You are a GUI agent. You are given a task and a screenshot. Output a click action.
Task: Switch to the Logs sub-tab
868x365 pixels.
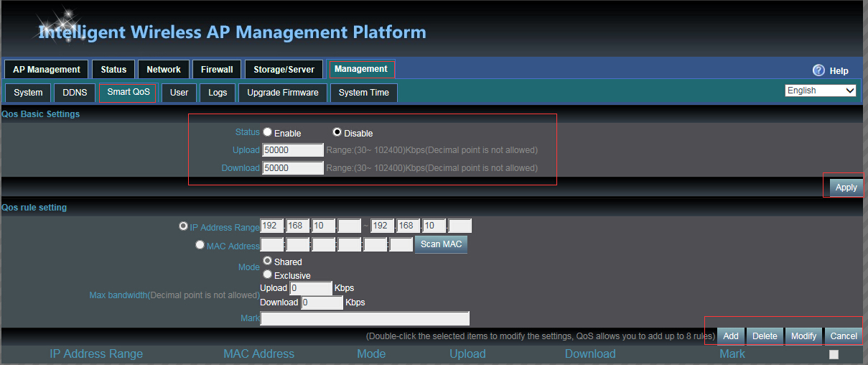pyautogui.click(x=218, y=93)
